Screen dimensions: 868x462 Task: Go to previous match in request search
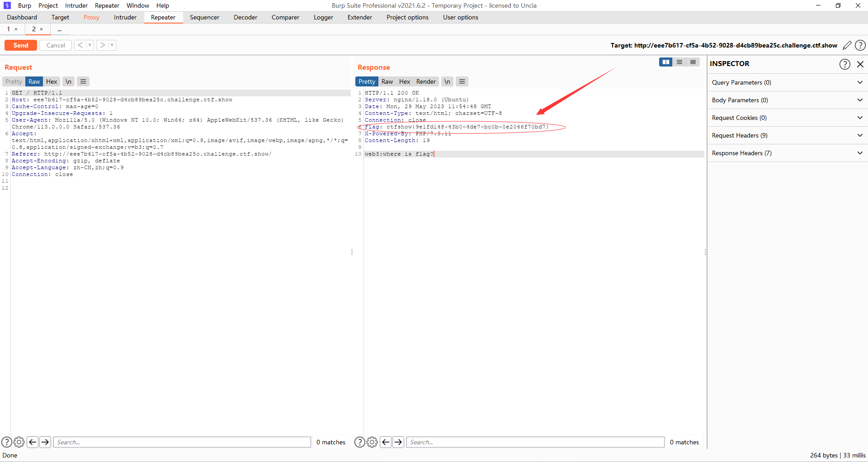pos(33,442)
